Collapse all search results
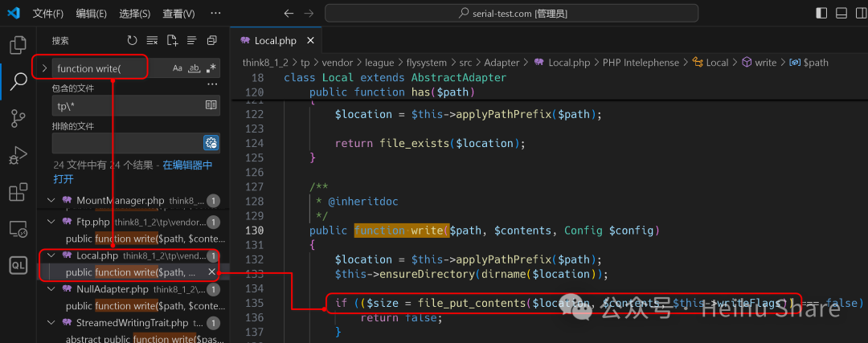 point(212,40)
